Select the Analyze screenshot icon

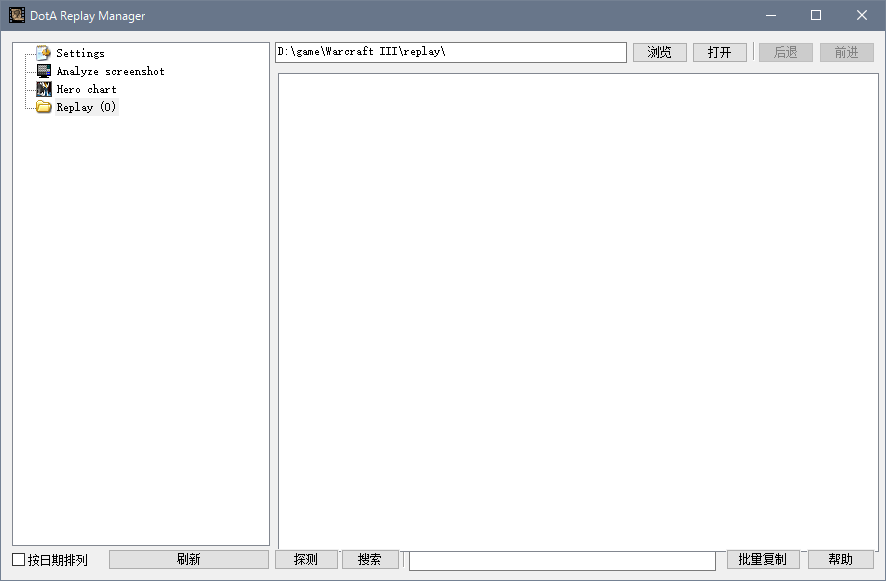coord(44,71)
